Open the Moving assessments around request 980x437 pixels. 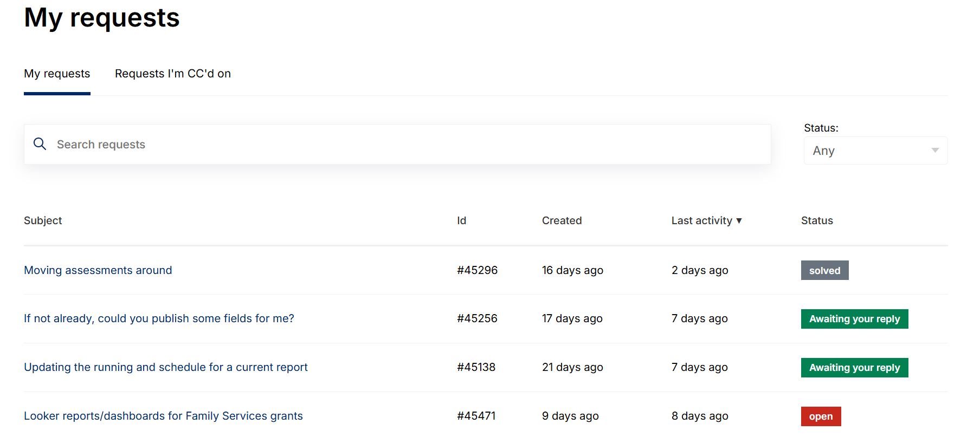(x=98, y=270)
